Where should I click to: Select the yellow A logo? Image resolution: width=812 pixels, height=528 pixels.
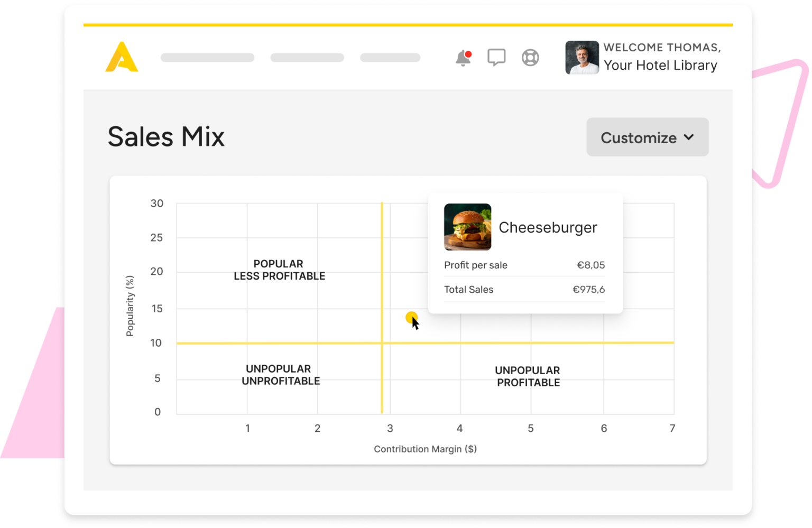pos(122,57)
